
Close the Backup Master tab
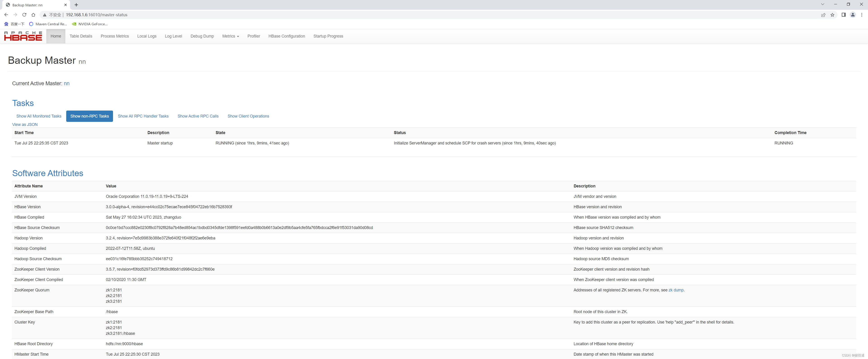click(x=65, y=5)
